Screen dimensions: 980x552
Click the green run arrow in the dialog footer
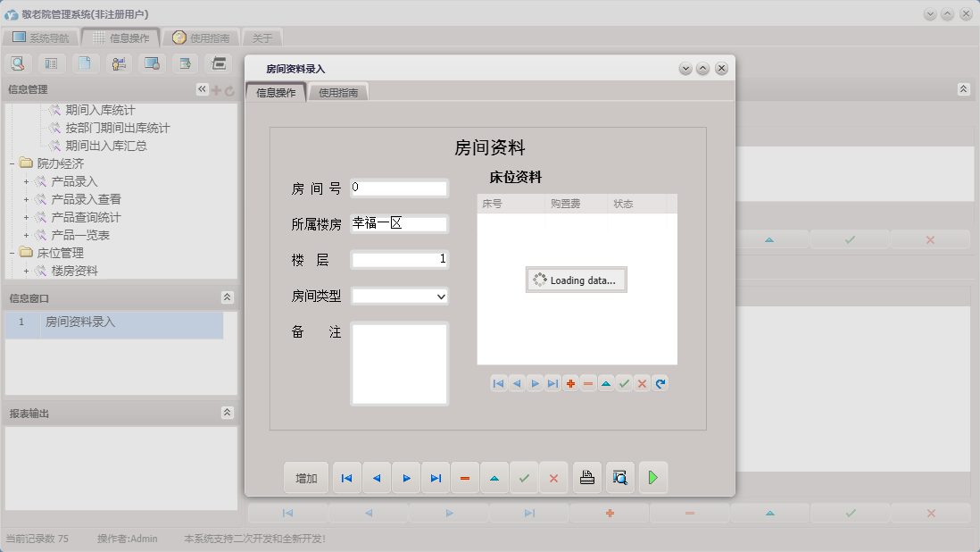click(652, 477)
